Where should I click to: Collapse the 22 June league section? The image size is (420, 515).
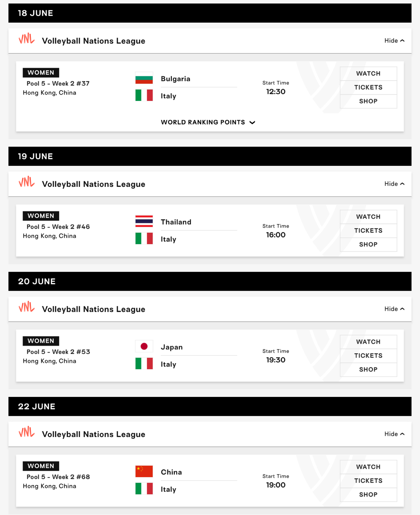point(394,434)
